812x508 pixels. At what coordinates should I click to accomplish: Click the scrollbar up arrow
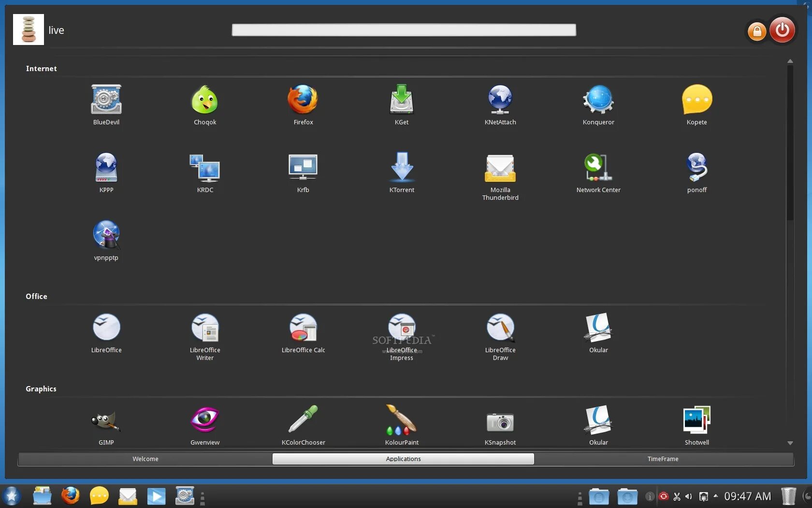(790, 61)
